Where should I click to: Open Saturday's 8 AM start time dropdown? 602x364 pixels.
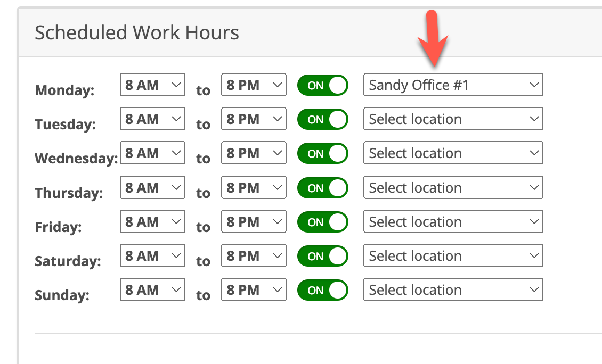coord(152,255)
